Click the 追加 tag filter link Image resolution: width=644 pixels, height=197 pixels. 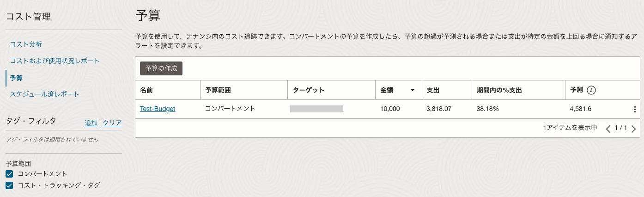[91, 123]
